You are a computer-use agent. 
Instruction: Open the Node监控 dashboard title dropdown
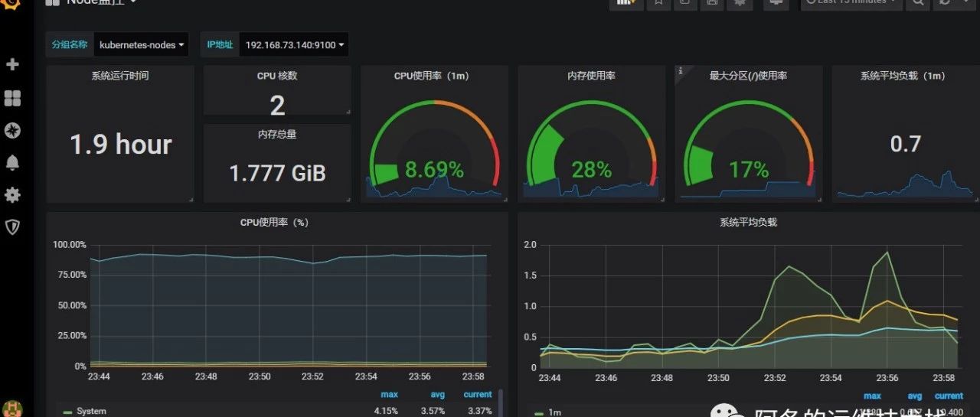(x=92, y=3)
